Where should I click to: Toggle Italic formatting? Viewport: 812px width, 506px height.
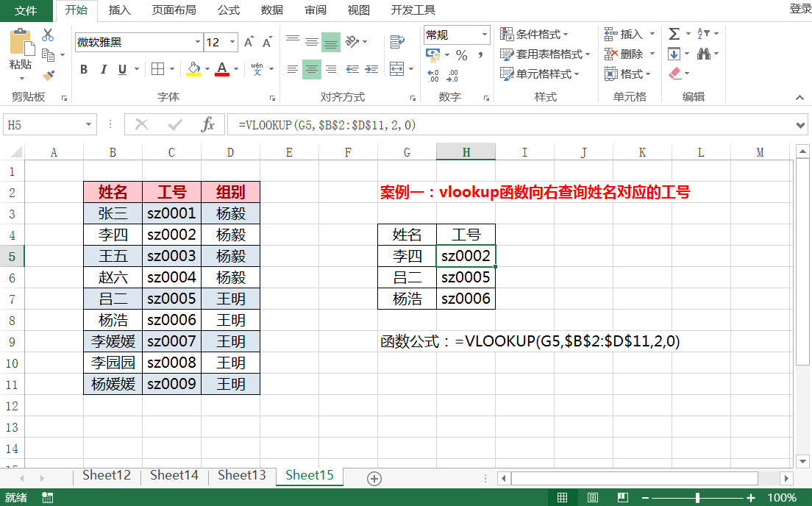click(x=104, y=69)
